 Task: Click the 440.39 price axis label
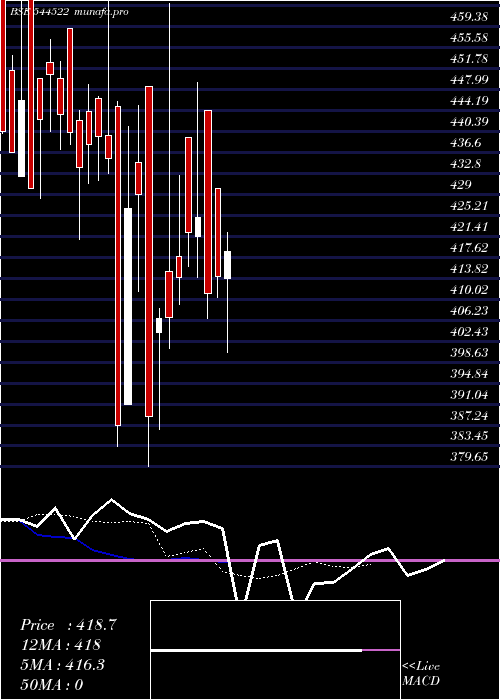(469, 122)
